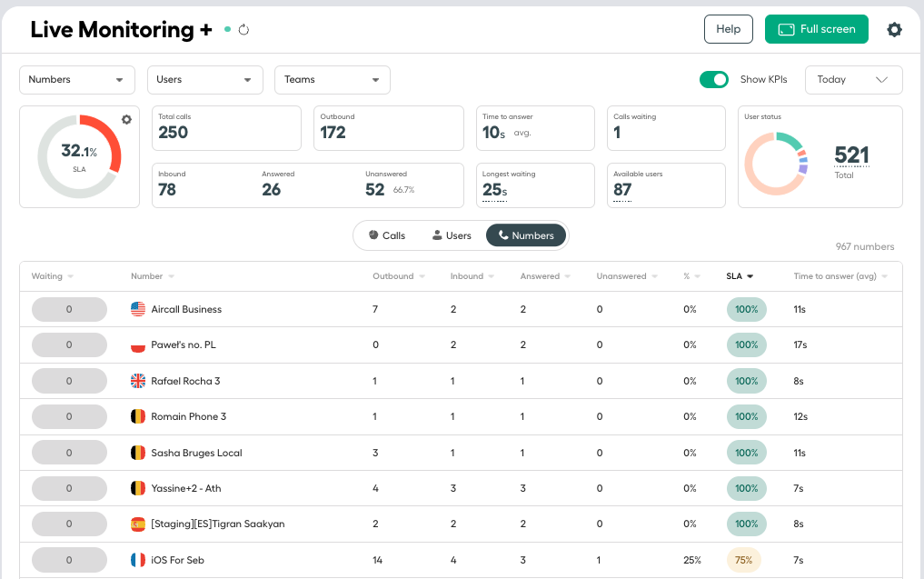Sort table by SLA column header
Screen dimensions: 924x579
[740, 276]
